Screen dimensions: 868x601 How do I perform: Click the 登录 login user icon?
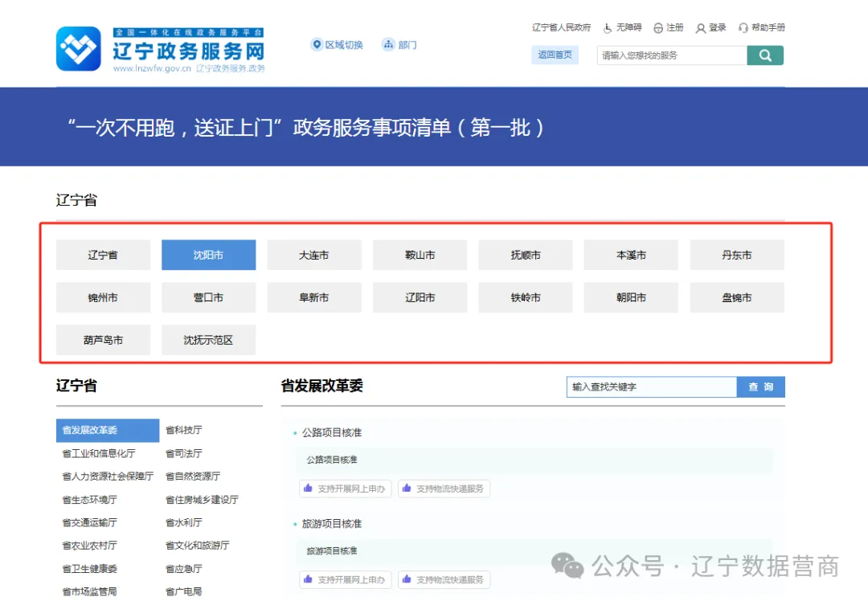[x=701, y=28]
